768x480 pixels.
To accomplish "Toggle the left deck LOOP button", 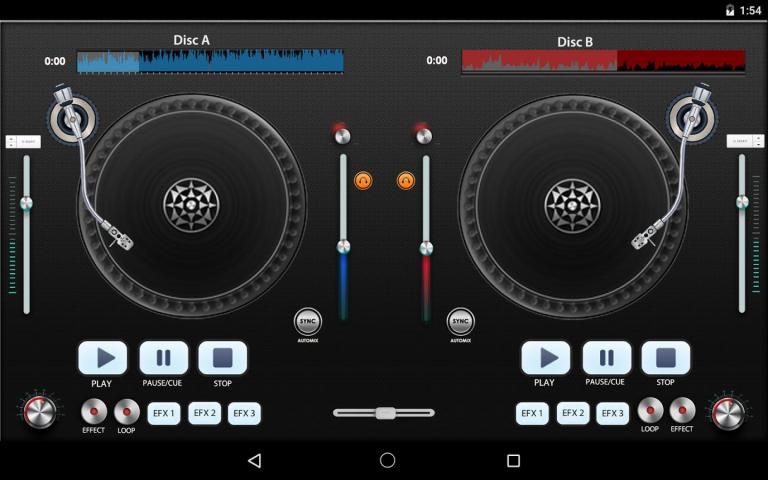I will point(126,411).
